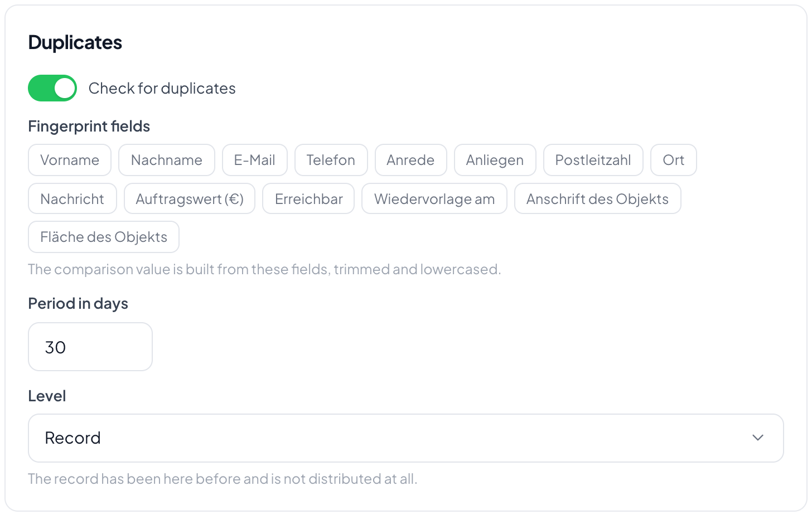Select the Wiedervorlage am chip
Screen dimensions: 812x515
tap(434, 198)
